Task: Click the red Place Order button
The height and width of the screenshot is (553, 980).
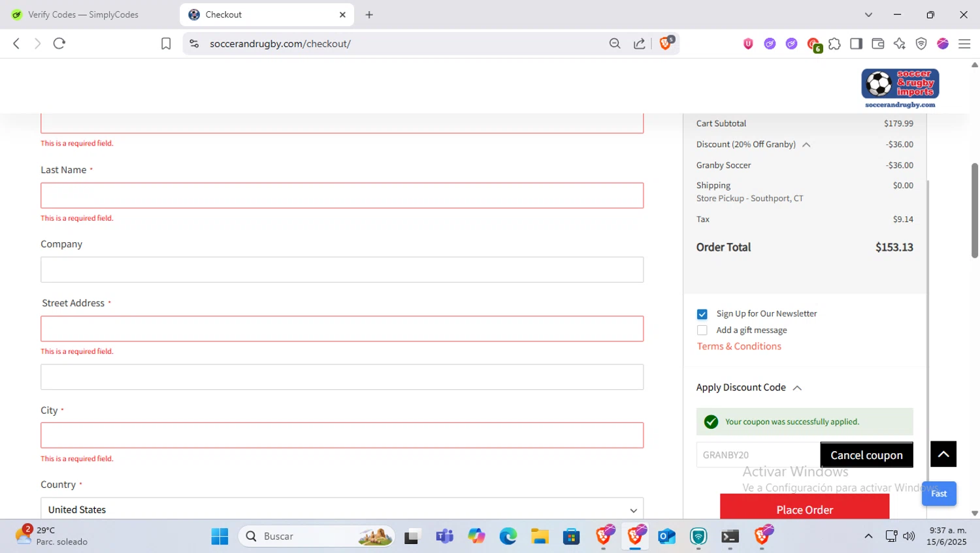Action: click(805, 507)
